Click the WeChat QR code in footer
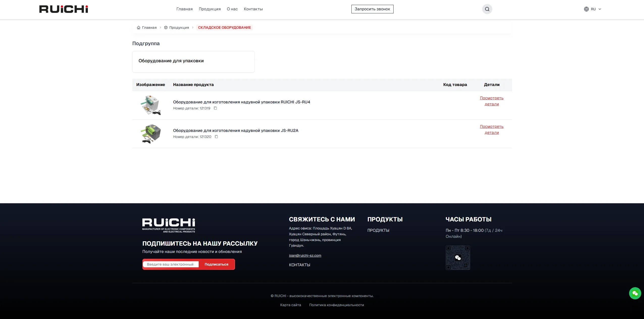 click(x=458, y=258)
